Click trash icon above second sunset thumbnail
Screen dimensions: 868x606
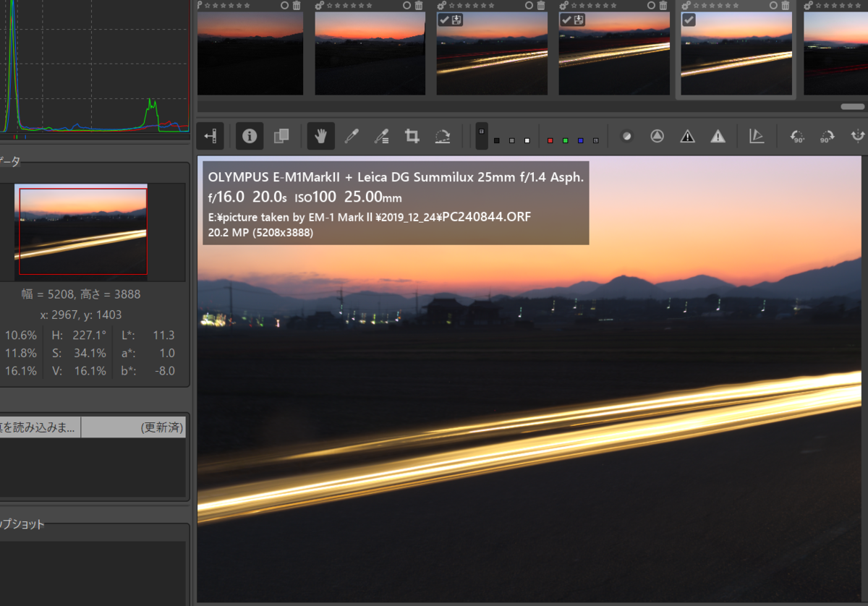[419, 5]
